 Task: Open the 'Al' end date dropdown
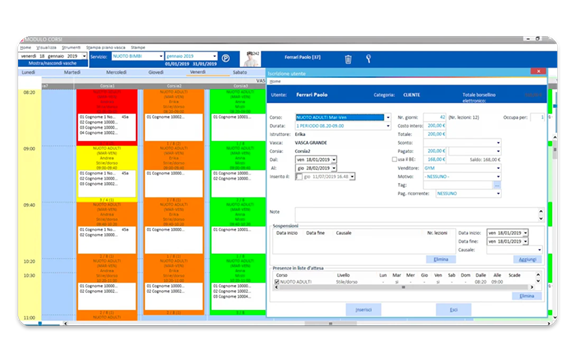click(x=334, y=168)
